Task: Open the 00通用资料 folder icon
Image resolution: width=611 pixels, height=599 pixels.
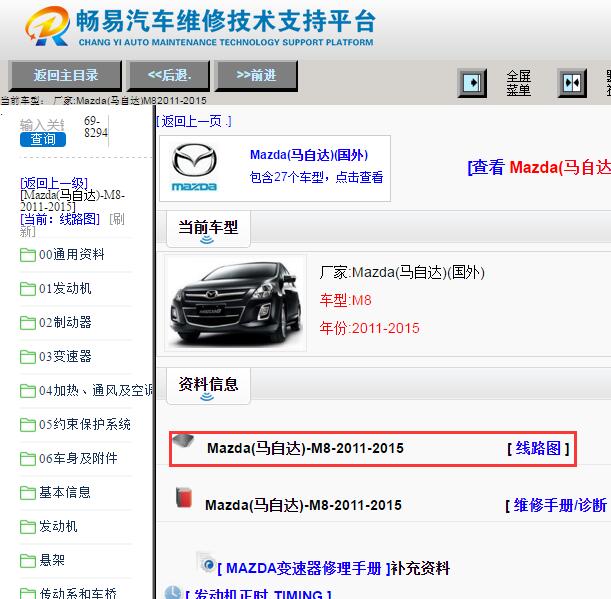Action: (x=28, y=255)
